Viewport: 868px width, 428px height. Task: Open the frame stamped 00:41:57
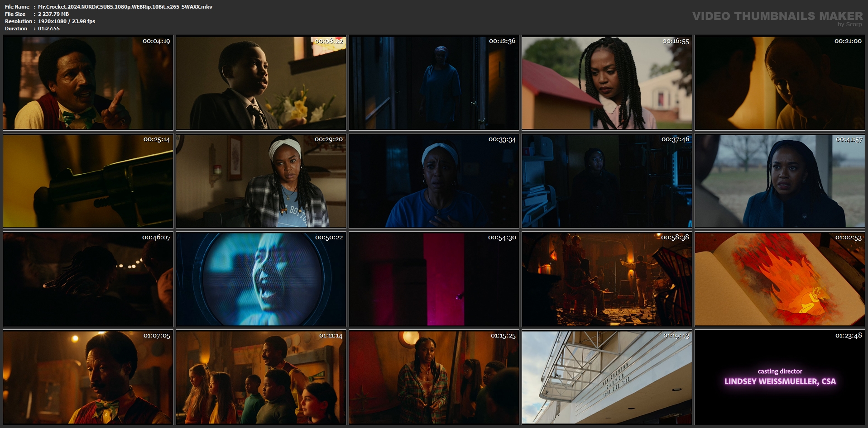tap(780, 181)
